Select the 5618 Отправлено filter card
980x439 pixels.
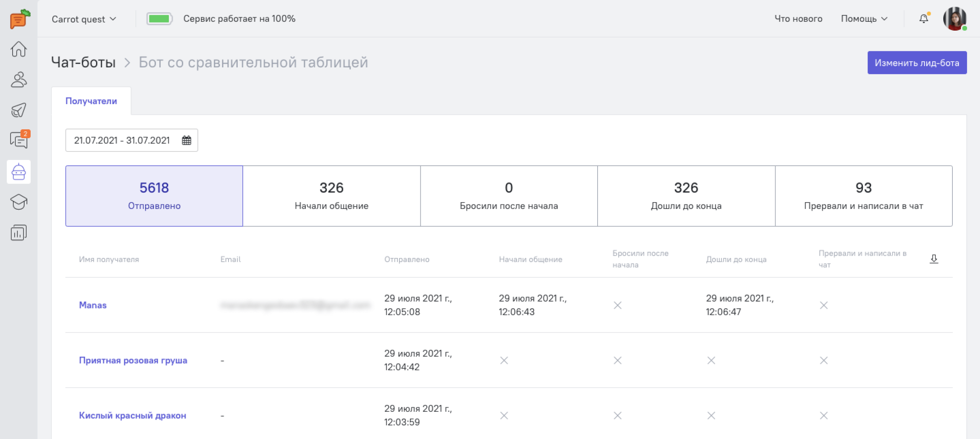pyautogui.click(x=154, y=196)
